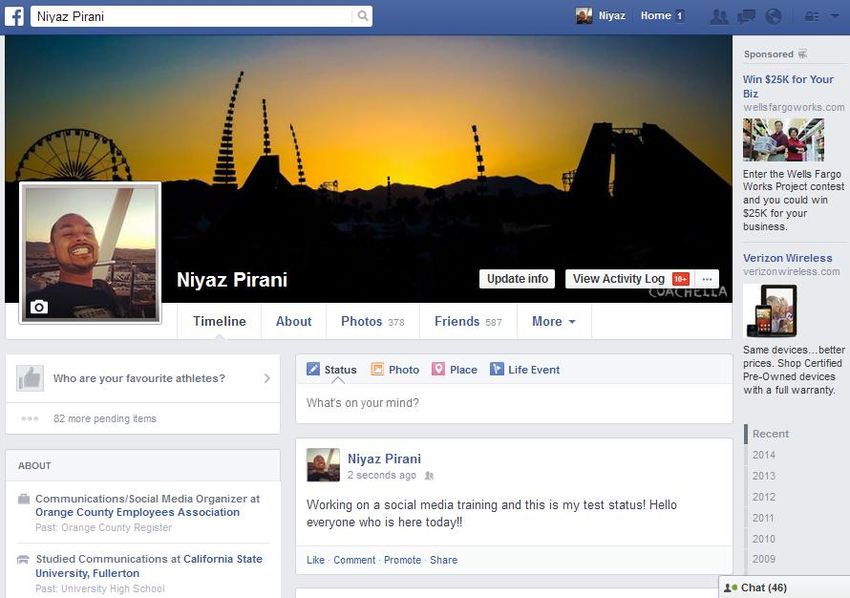Click the Update info button
Viewport: 850px width, 598px height.
tap(517, 279)
